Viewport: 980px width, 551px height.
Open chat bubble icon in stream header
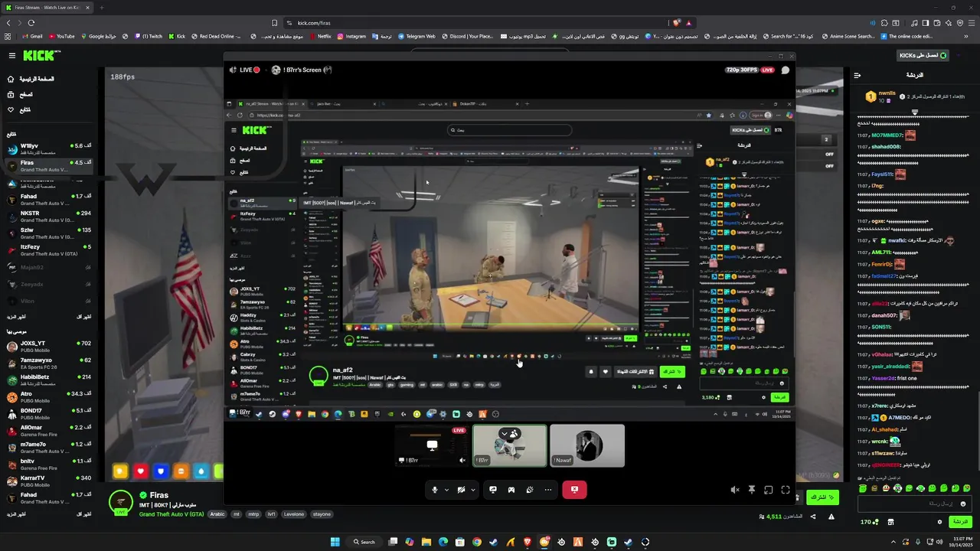click(x=785, y=70)
